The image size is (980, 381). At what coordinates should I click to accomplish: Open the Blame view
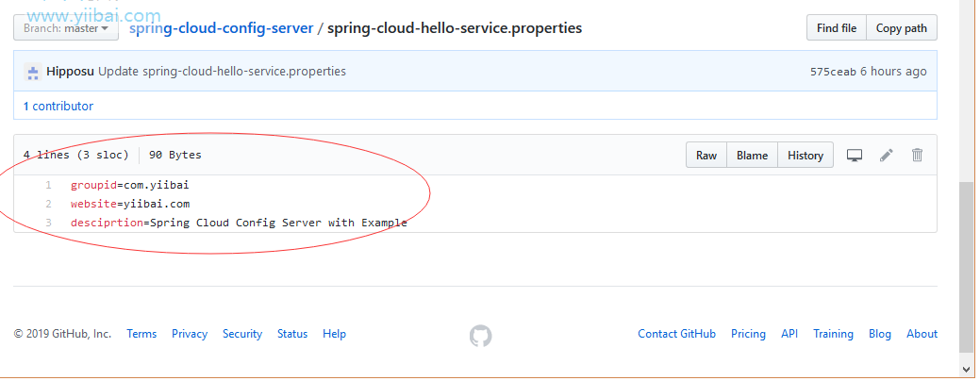tap(752, 156)
